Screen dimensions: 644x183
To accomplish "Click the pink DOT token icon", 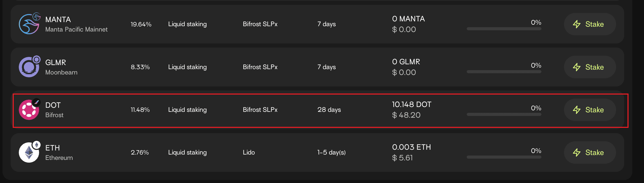I will [28, 110].
